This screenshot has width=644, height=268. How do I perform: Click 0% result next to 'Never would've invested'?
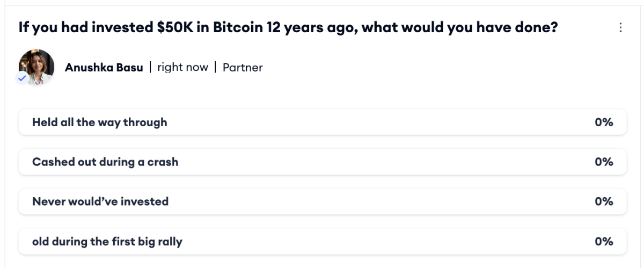[x=604, y=201]
